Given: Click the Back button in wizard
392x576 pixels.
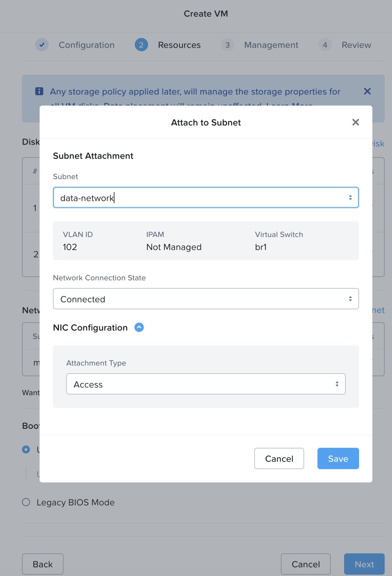Looking at the screenshot, I should [x=43, y=564].
